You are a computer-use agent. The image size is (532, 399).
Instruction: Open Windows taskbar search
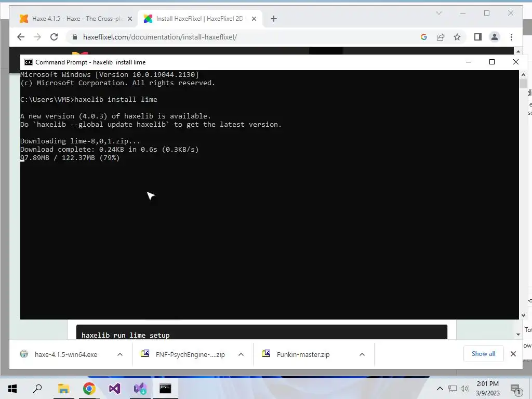point(37,389)
